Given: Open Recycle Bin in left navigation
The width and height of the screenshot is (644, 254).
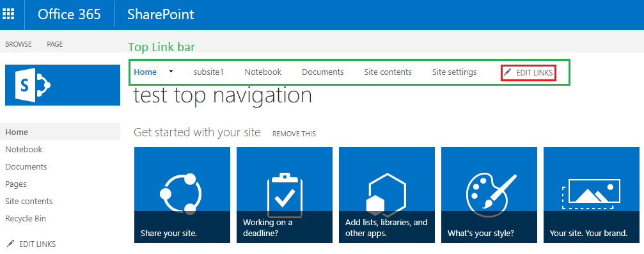Looking at the screenshot, I should tap(26, 219).
